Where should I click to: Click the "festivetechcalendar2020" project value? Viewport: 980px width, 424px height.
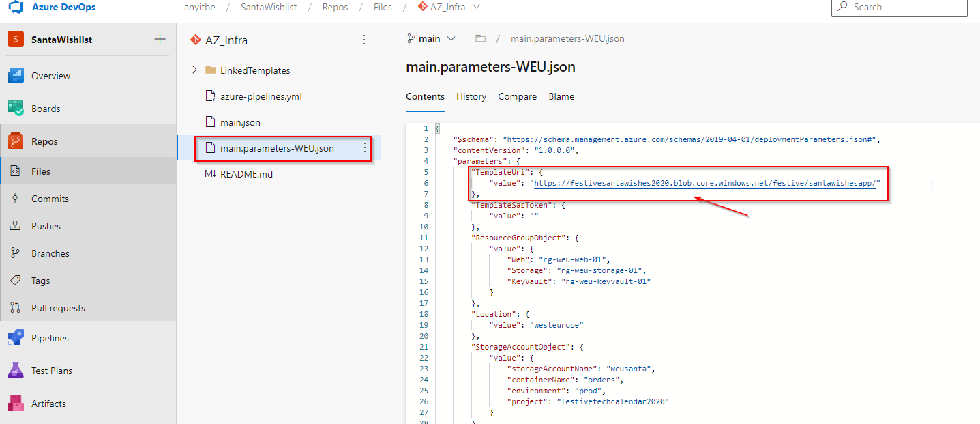(612, 401)
